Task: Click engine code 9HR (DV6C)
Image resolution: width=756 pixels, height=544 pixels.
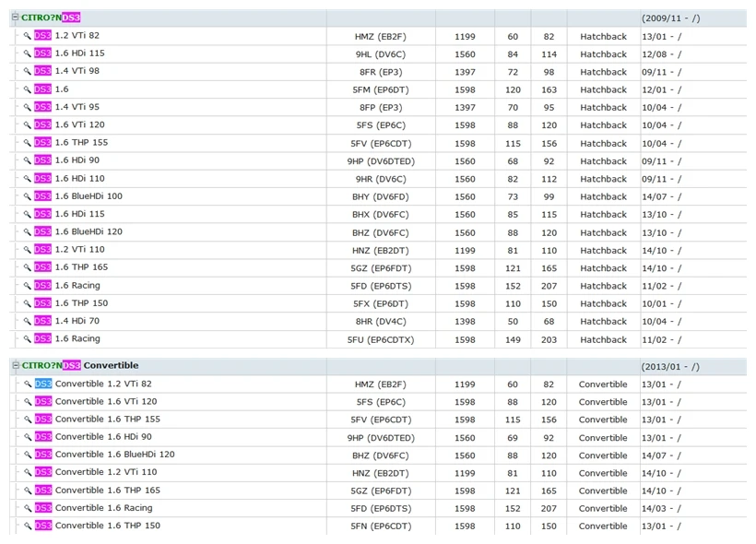Action: point(381,179)
